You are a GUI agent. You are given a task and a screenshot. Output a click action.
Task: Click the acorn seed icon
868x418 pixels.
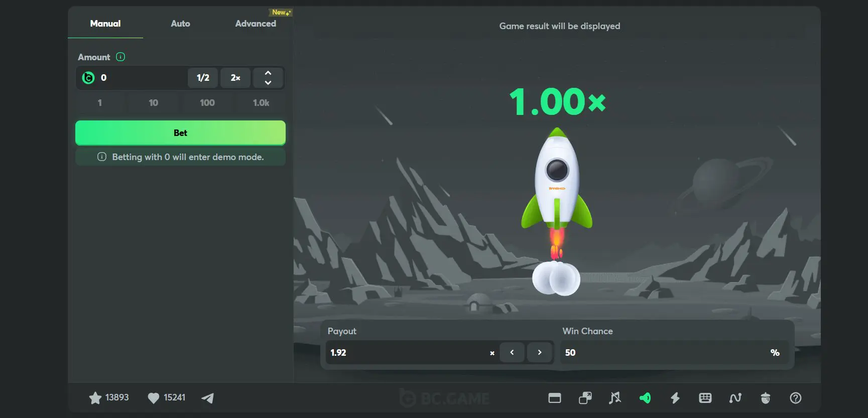click(765, 398)
